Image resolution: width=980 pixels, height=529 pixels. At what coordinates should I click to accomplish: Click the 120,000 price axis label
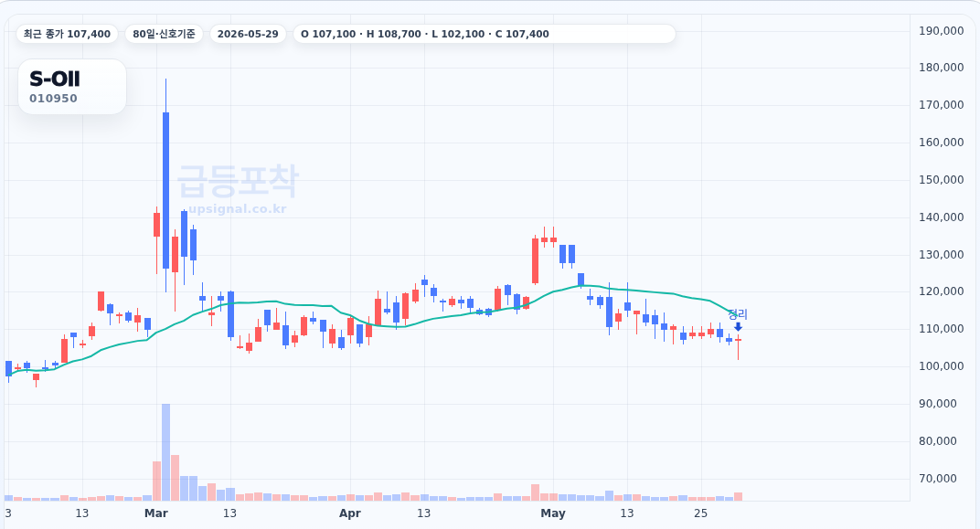pyautogui.click(x=941, y=291)
